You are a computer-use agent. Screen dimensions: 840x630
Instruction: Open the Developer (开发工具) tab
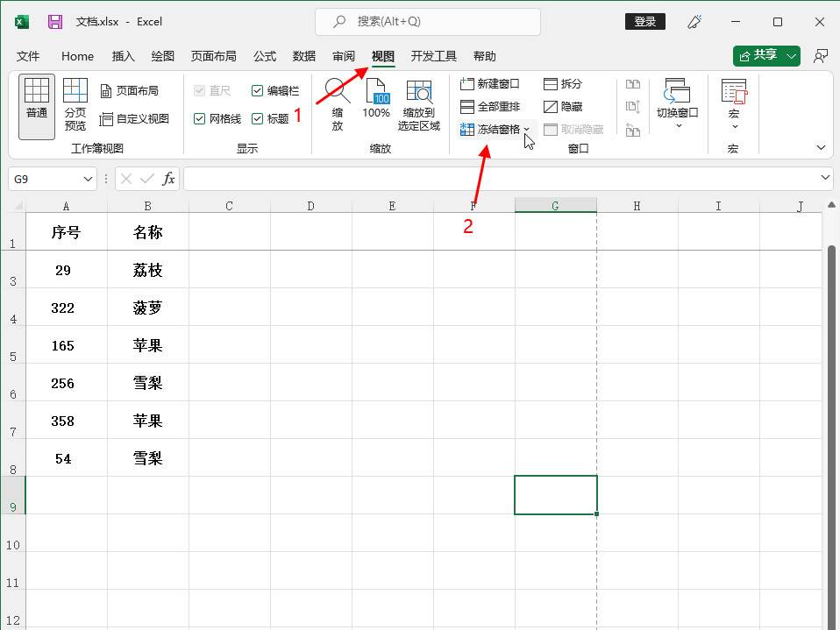[x=433, y=56]
